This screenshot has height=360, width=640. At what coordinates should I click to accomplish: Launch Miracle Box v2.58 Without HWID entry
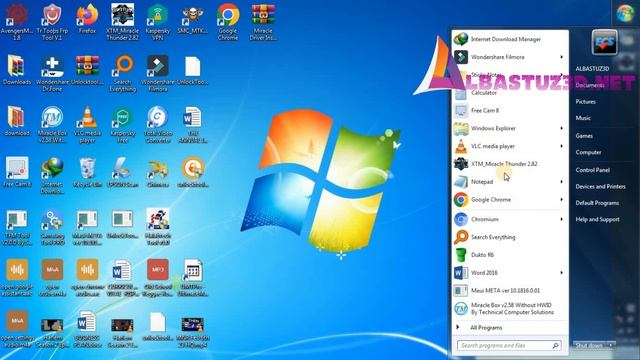point(510,309)
